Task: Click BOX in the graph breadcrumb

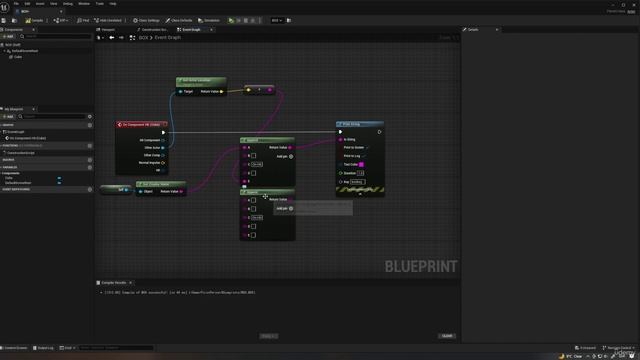Action: tap(143, 38)
